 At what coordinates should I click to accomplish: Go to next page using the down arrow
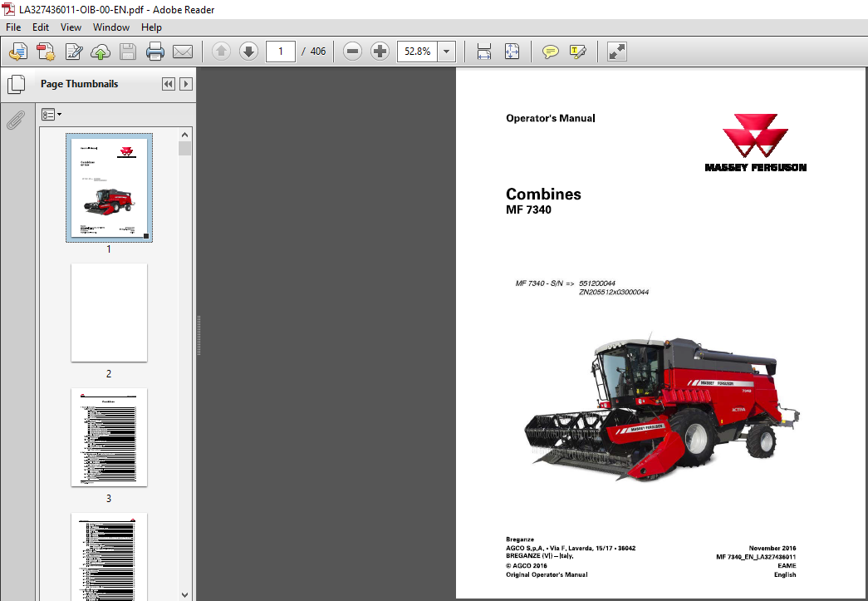[x=248, y=52]
